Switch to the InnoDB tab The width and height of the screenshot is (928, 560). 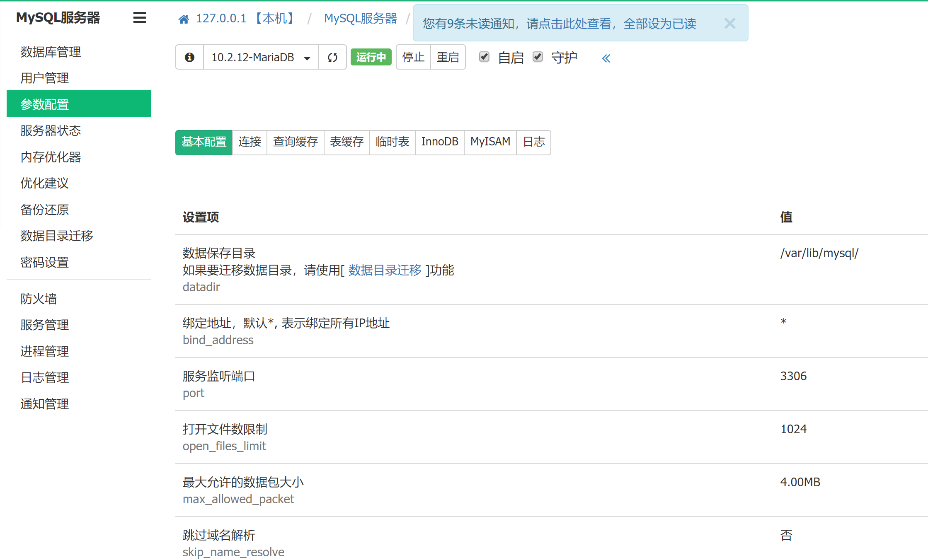[x=439, y=142]
